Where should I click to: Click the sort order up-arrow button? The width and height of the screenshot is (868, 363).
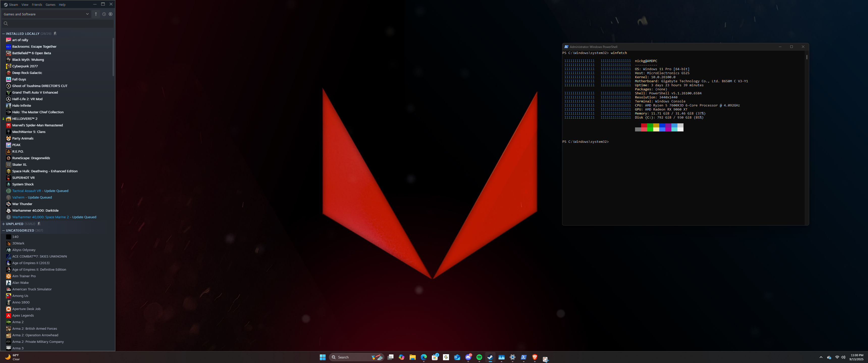pyautogui.click(x=96, y=14)
